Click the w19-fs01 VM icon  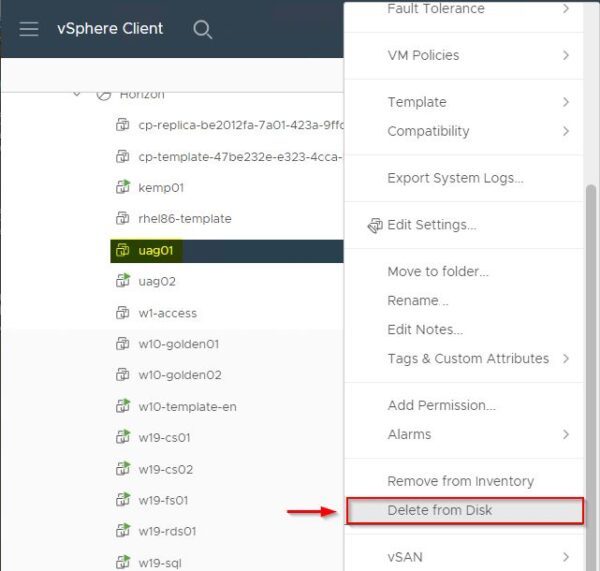coord(123,500)
